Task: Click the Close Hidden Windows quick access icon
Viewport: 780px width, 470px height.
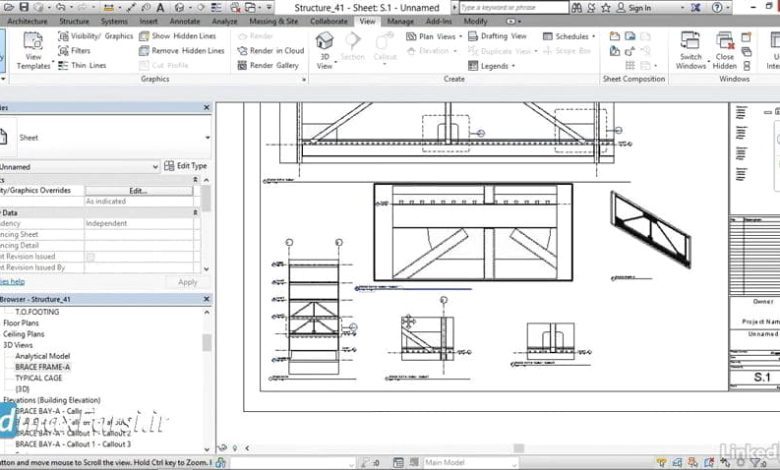Action: 236,7
